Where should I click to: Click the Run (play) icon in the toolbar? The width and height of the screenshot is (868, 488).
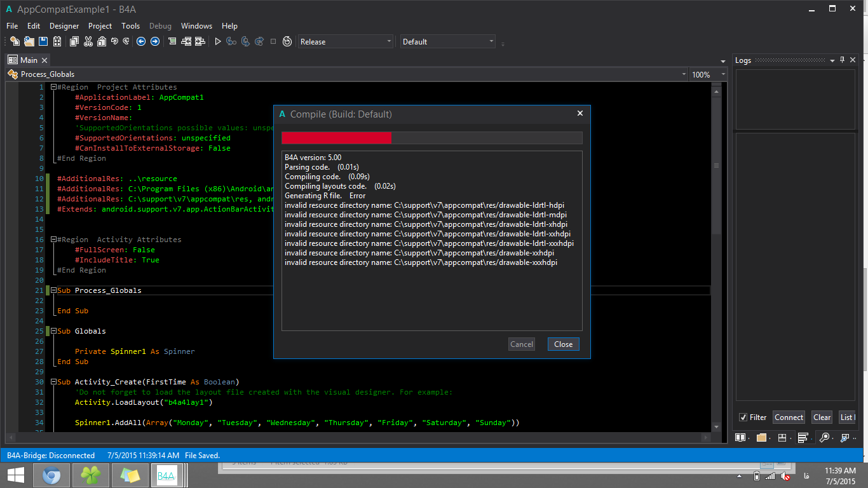pos(217,41)
